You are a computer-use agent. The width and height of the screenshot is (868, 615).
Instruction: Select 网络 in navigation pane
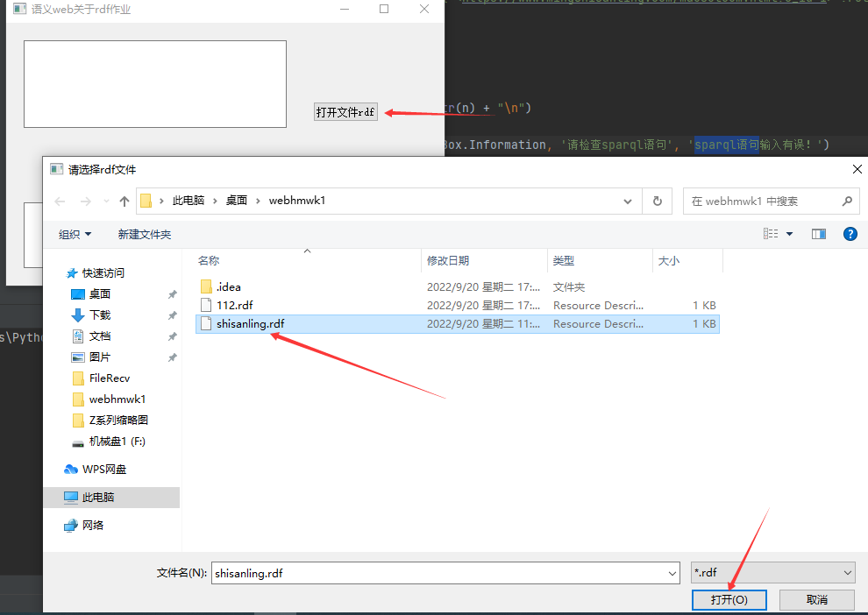(92, 525)
